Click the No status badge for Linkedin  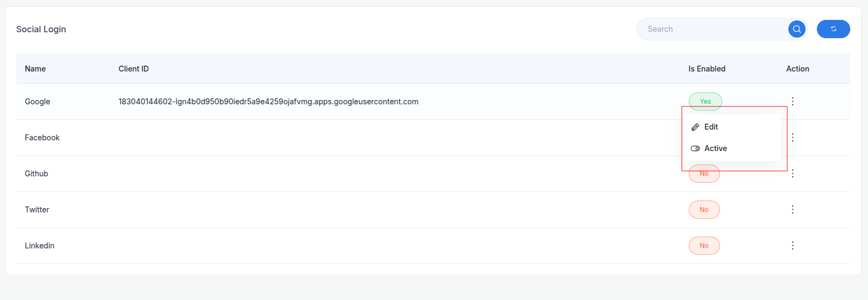(x=704, y=246)
